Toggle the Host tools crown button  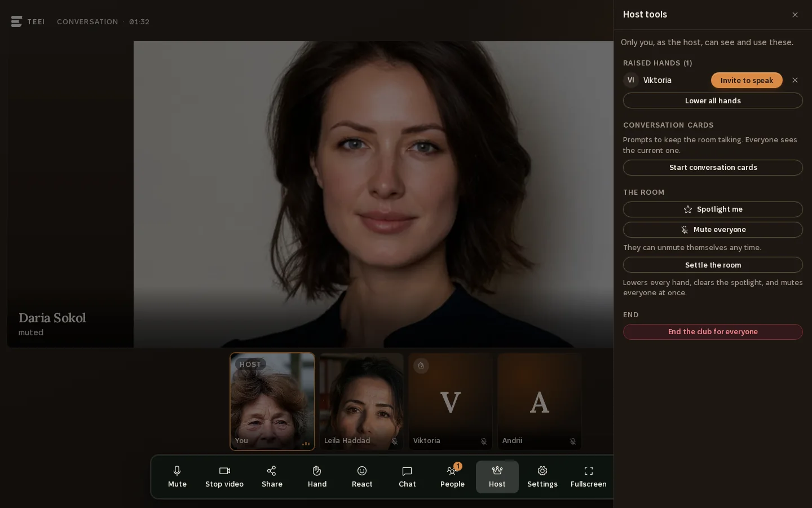coord(497,477)
